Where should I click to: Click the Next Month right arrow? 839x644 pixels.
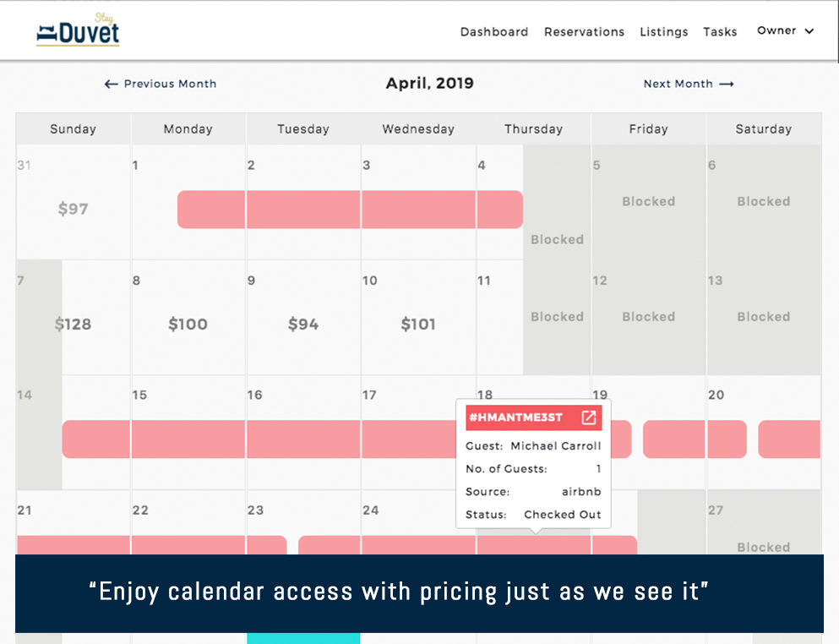tap(727, 84)
